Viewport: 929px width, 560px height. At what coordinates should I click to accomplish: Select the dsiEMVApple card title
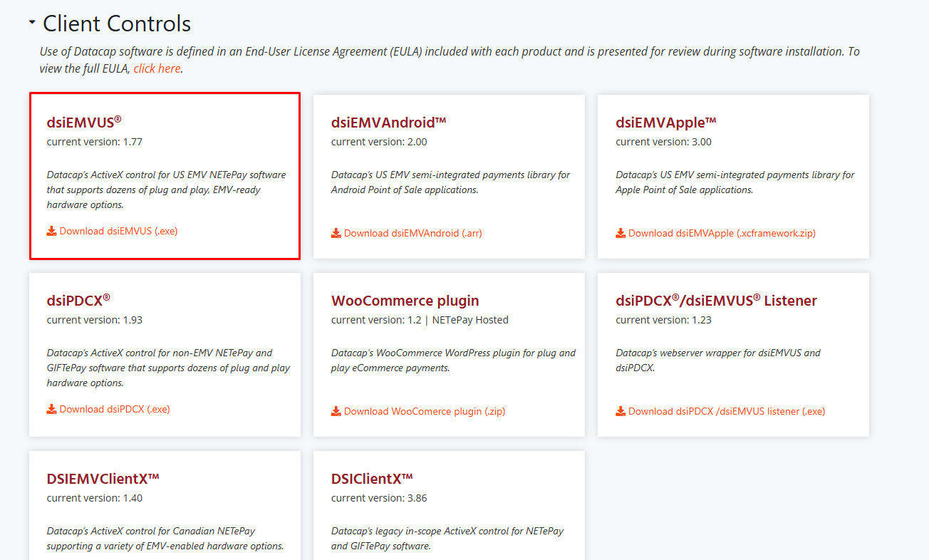(x=666, y=122)
